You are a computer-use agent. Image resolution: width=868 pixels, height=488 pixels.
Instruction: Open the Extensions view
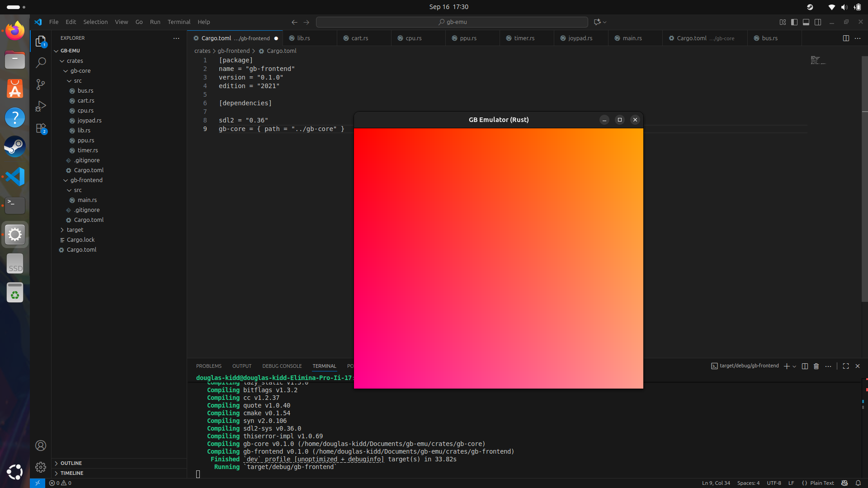coord(41,128)
